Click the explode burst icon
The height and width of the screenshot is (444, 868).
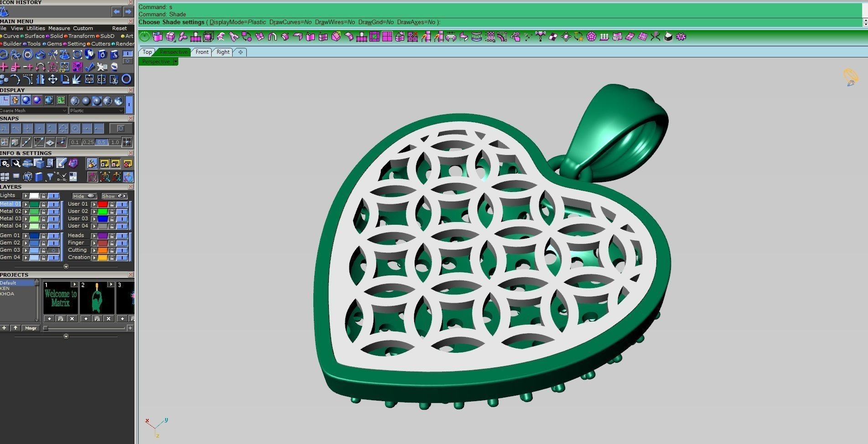pos(77,79)
